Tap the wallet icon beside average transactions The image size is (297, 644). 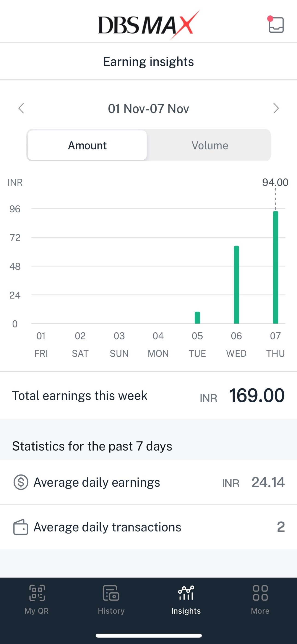click(x=20, y=527)
